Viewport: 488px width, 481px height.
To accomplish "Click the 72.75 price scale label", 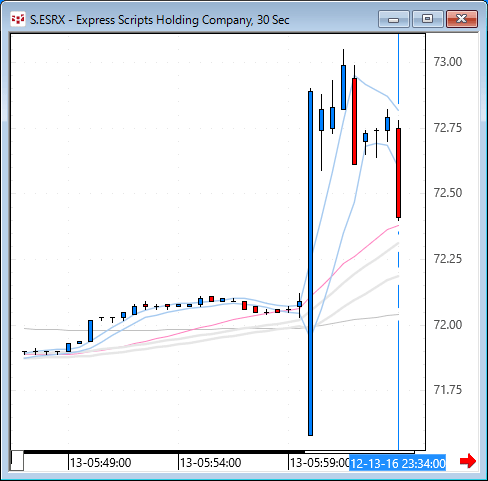I will (447, 128).
